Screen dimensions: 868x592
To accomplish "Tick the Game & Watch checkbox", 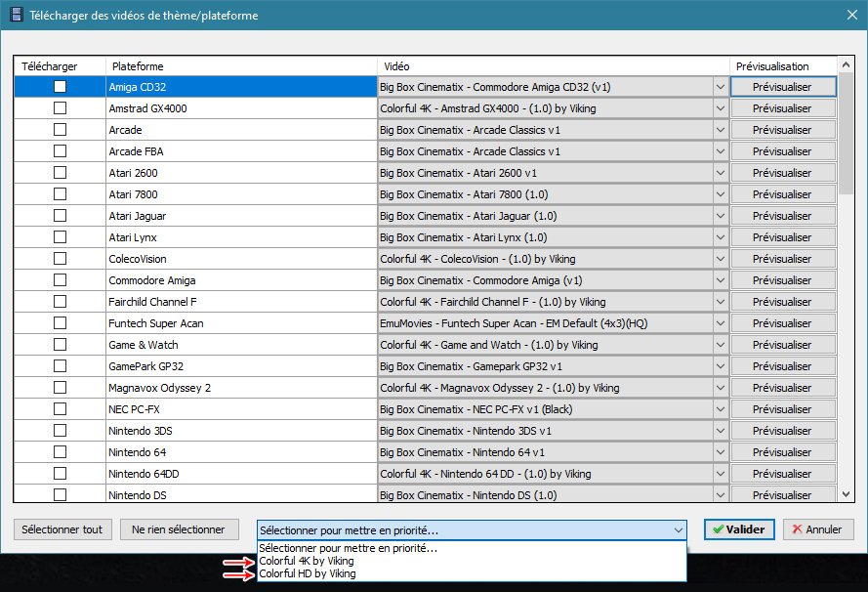I will point(60,345).
